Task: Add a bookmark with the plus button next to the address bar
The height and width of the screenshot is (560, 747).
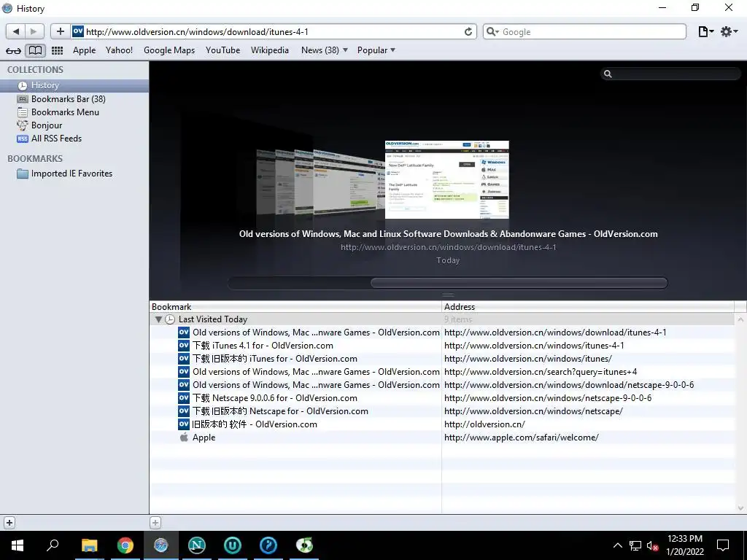Action: (x=60, y=31)
